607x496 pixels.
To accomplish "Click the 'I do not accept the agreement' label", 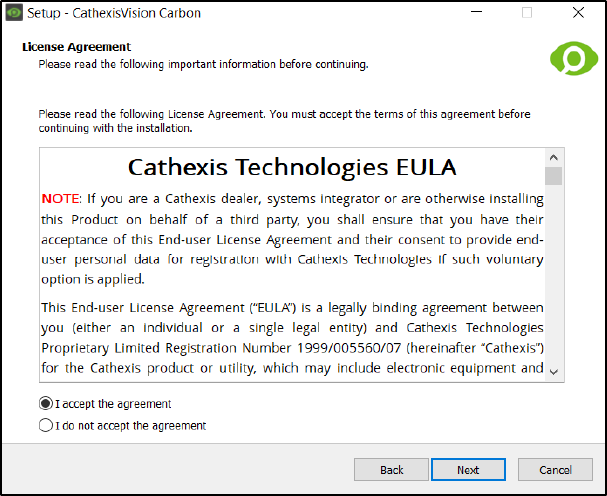I will pyautogui.click(x=131, y=426).
